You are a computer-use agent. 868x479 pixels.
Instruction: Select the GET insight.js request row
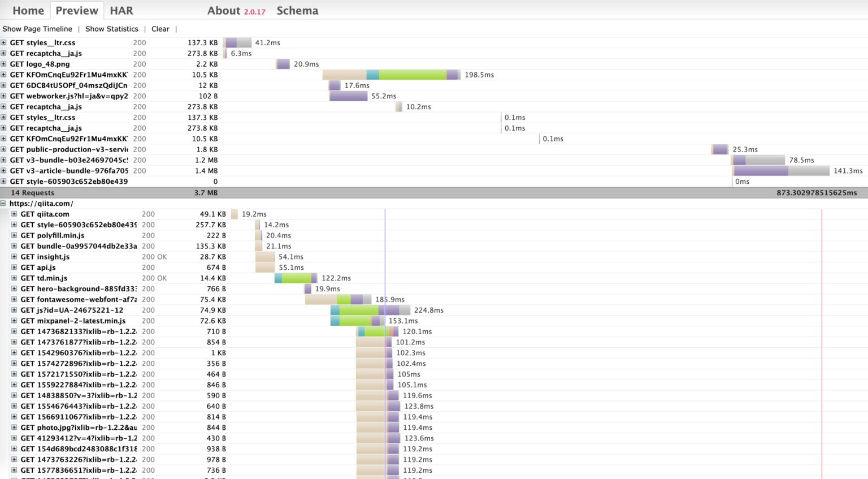point(45,257)
